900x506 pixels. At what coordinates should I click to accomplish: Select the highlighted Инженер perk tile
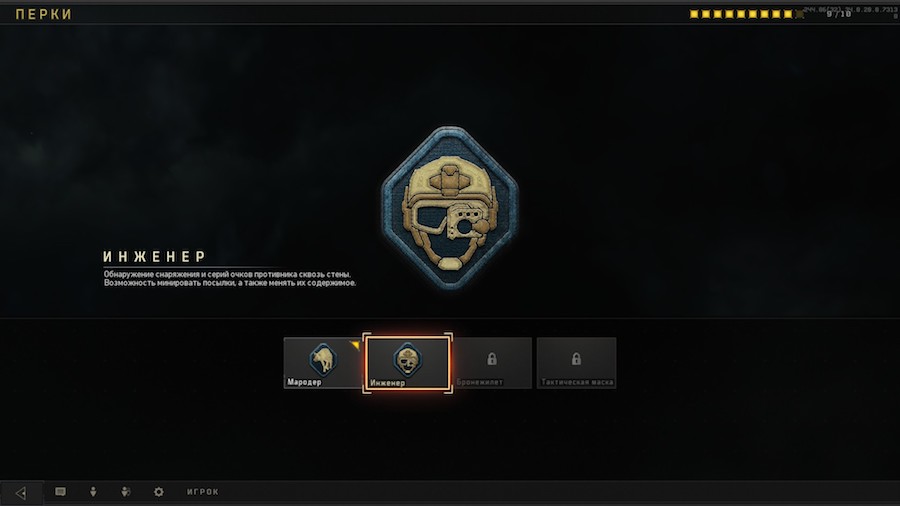pos(408,363)
